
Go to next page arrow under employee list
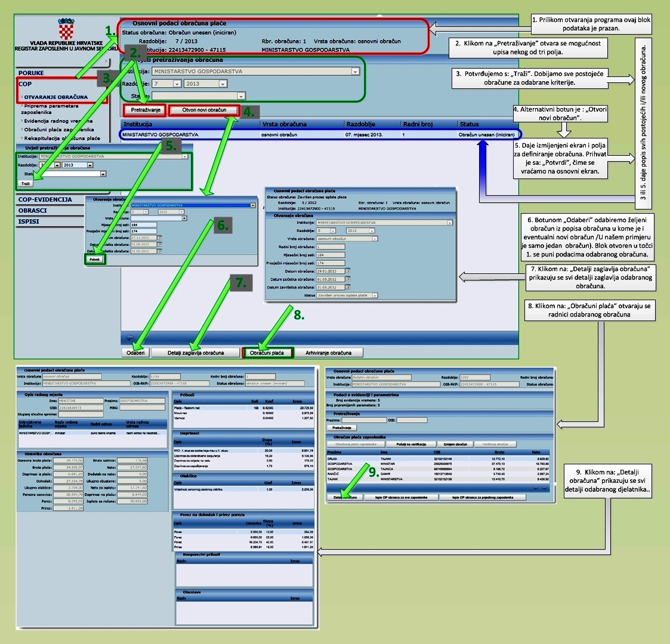pyautogui.click(x=544, y=488)
